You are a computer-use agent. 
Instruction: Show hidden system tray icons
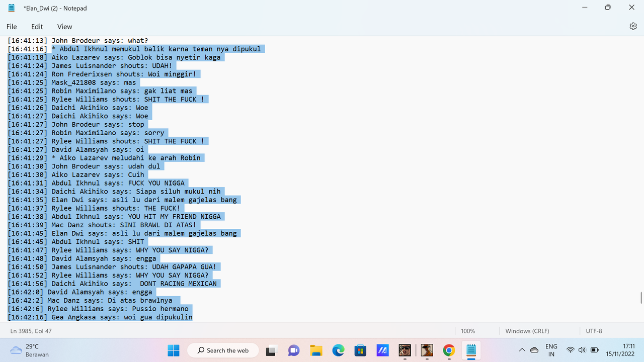point(522,350)
